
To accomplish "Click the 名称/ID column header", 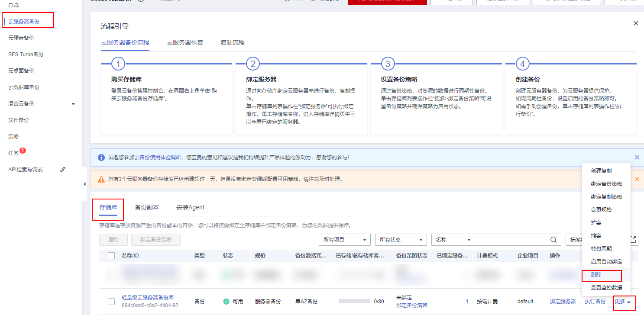I will pyautogui.click(x=130, y=256).
